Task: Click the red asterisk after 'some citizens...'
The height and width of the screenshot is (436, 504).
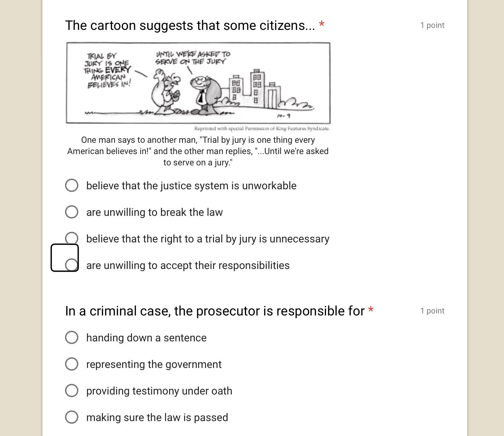Action: (x=321, y=24)
